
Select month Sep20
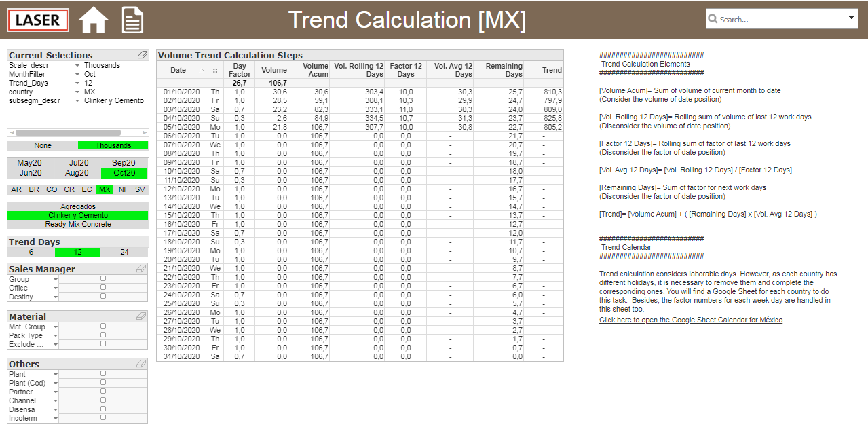(124, 163)
